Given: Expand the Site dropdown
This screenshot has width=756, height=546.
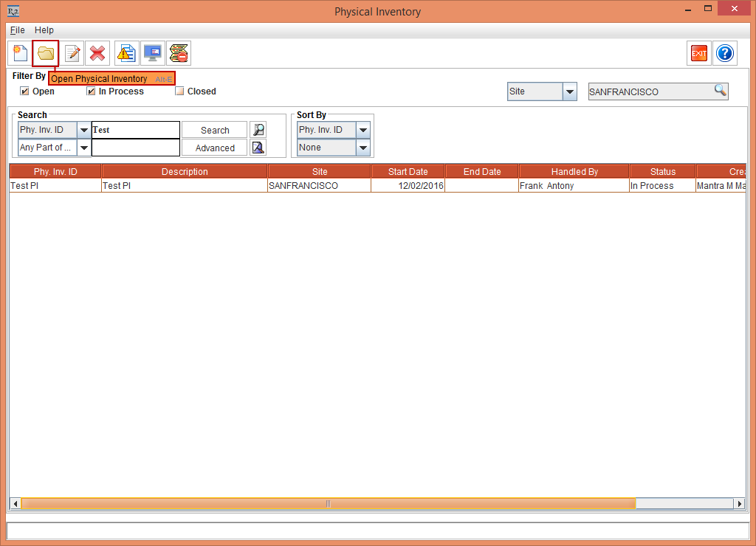Looking at the screenshot, I should click(569, 91).
